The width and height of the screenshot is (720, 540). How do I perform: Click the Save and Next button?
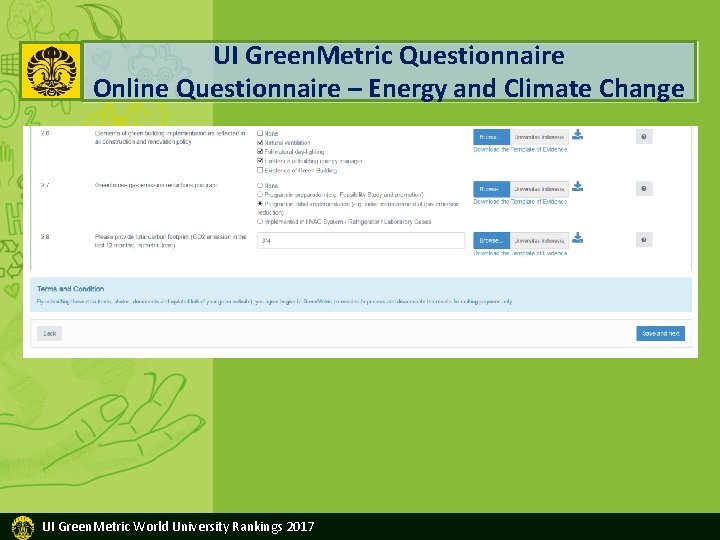pos(660,333)
